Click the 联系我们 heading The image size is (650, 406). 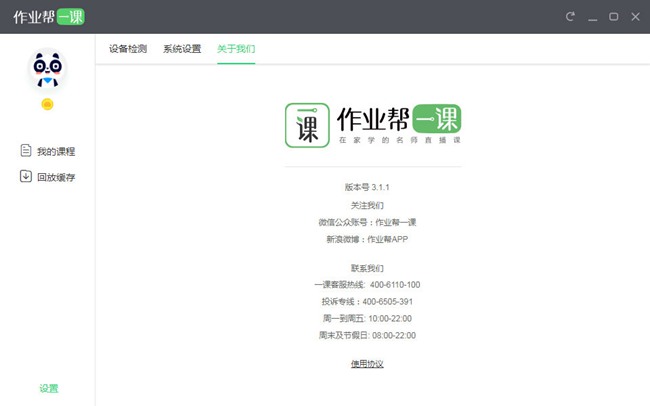click(367, 268)
